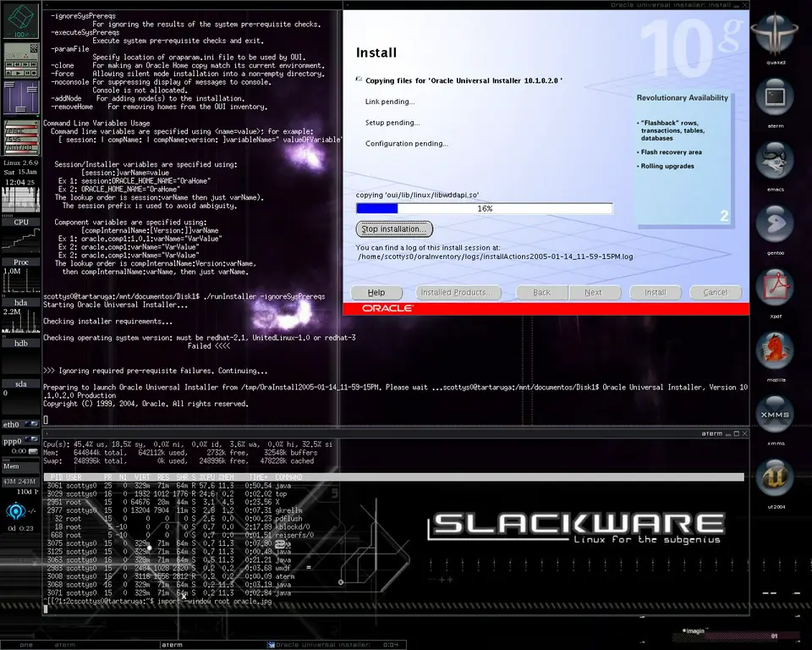Click the 16% installation progress bar
Viewport: 812px width, 650px height.
tap(484, 208)
